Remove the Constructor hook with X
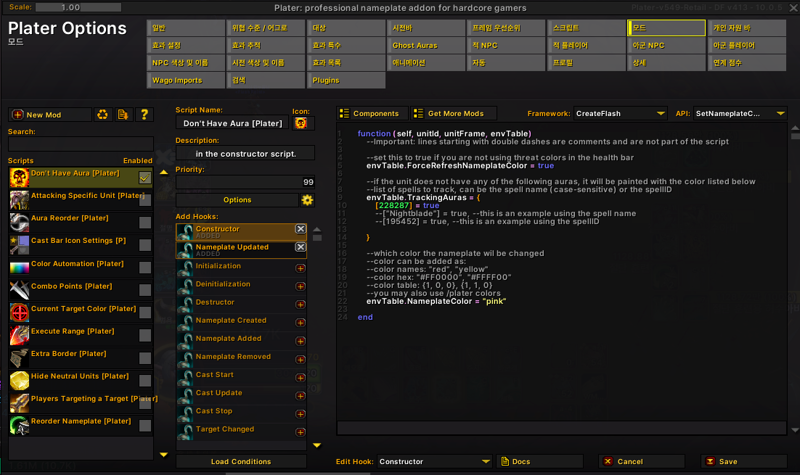 (301, 229)
